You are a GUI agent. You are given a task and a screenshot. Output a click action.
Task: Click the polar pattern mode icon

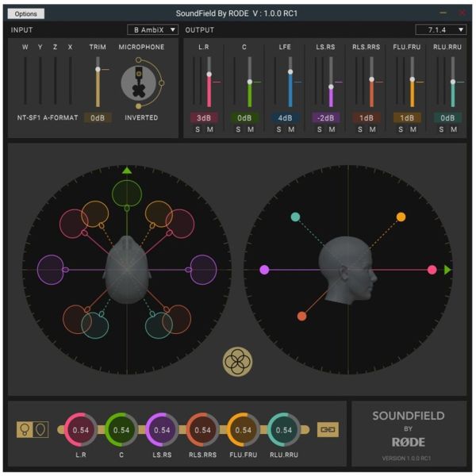pyautogui.click(x=33, y=429)
